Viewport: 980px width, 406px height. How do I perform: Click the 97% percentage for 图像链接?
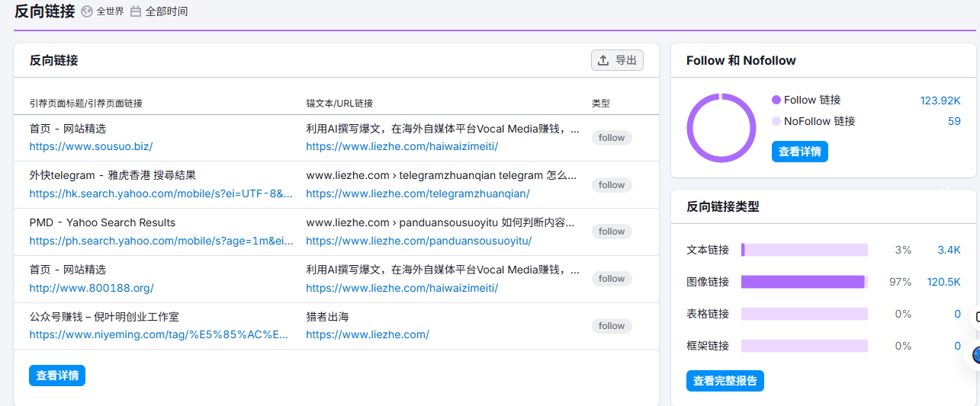point(901,282)
